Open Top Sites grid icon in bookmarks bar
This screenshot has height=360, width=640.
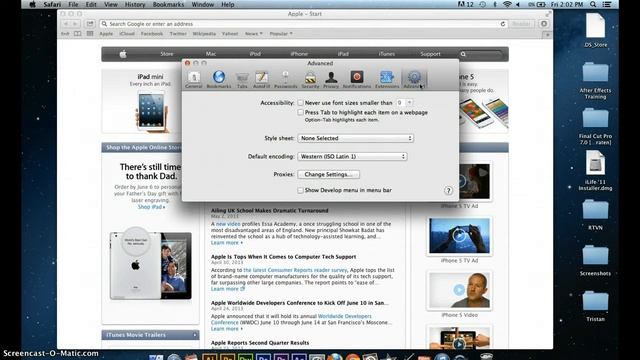[x=90, y=34]
